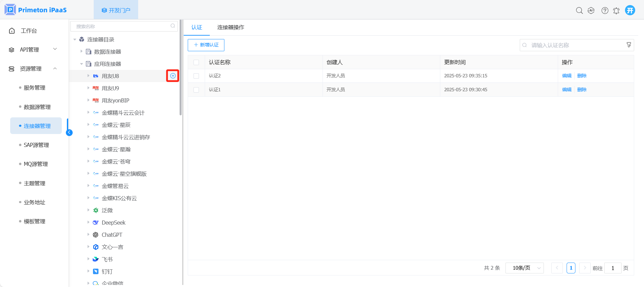This screenshot has height=287, width=644.
Task: Open the AI assistant icon
Action: point(591,11)
